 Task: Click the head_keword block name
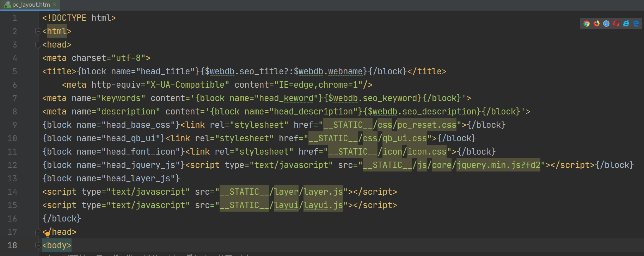point(286,98)
